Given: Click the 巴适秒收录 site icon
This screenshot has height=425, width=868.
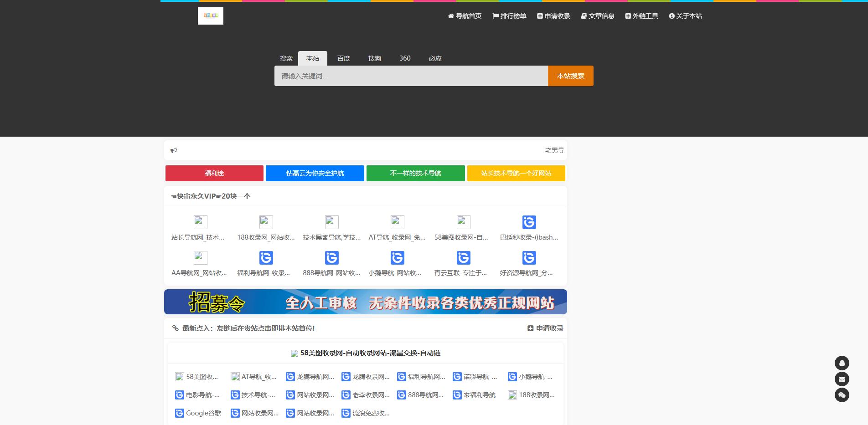Looking at the screenshot, I should (529, 222).
